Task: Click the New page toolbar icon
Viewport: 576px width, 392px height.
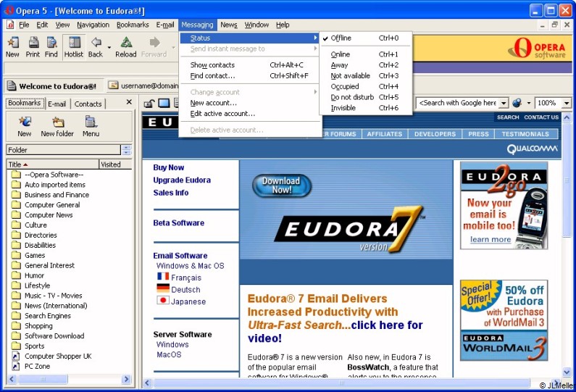Action: tap(12, 46)
